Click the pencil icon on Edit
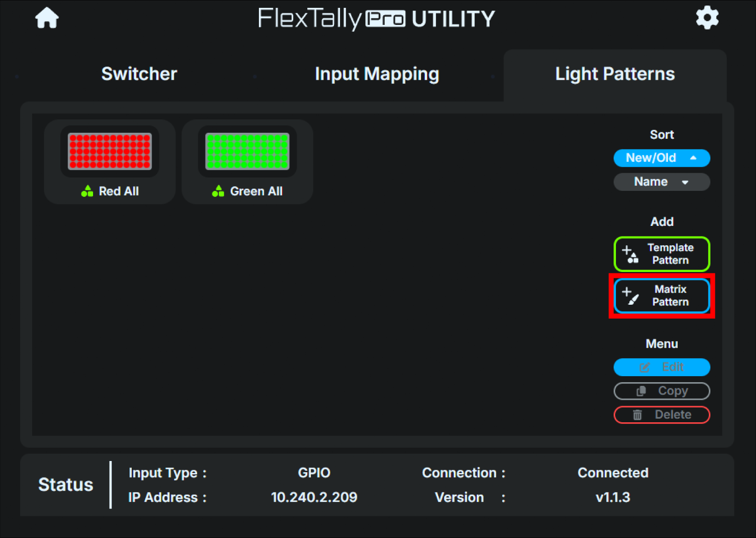The image size is (756, 538). (x=644, y=367)
